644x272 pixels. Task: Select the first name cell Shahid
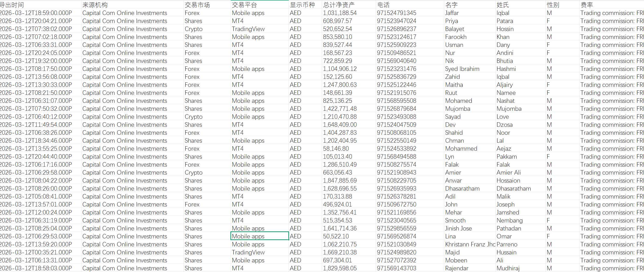point(470,133)
